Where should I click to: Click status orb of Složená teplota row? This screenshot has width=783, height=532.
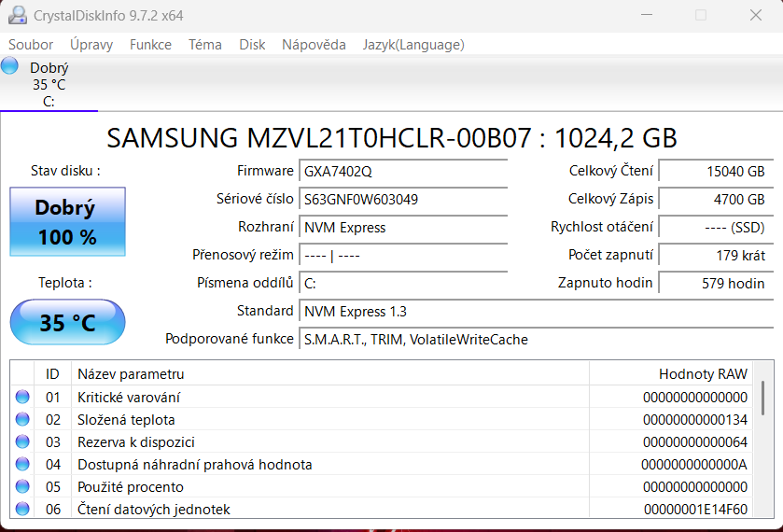coord(22,419)
